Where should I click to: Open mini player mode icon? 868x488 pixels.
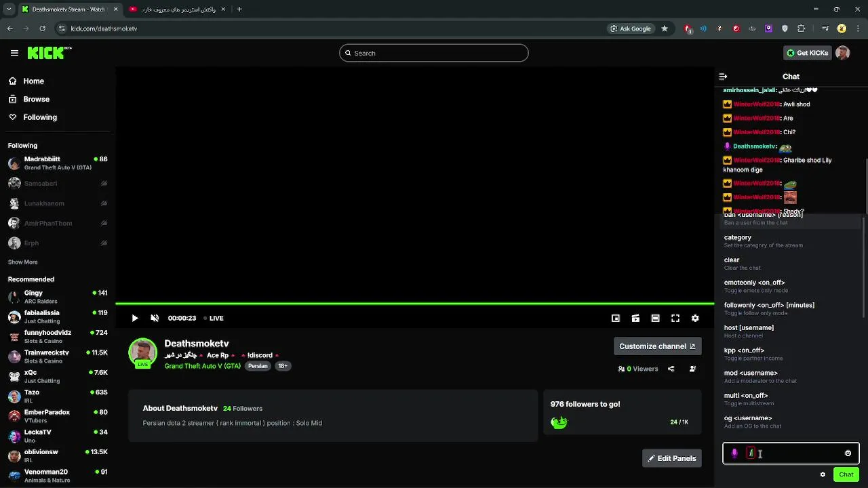click(616, 318)
